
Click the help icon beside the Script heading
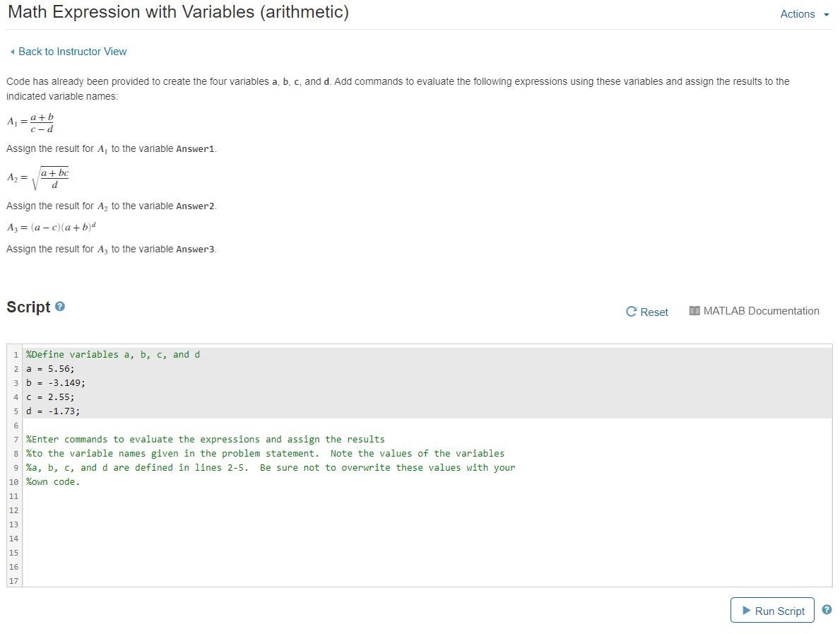(59, 307)
